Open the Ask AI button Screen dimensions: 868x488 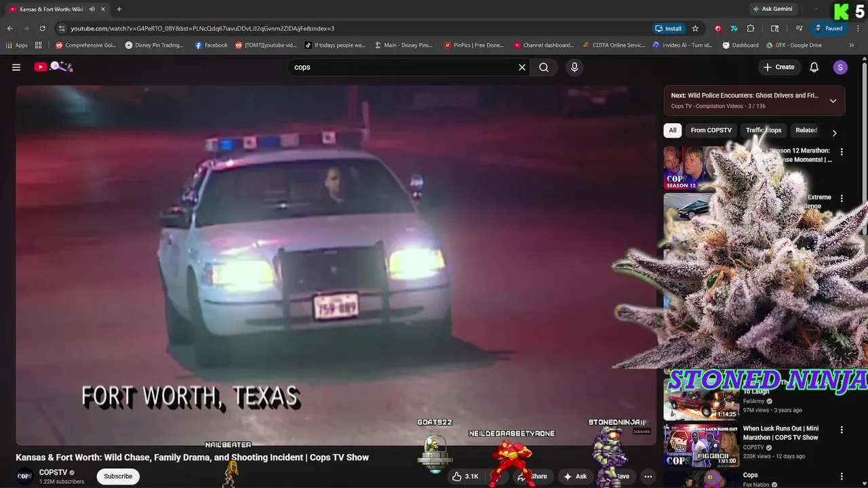coord(575,476)
